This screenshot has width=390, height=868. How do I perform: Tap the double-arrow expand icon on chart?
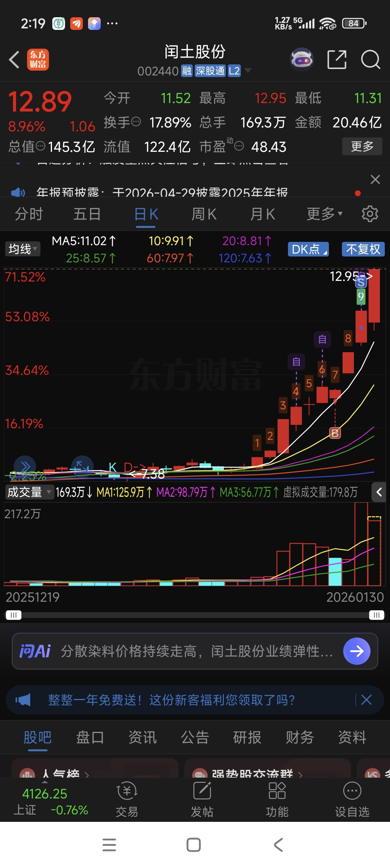25,467
